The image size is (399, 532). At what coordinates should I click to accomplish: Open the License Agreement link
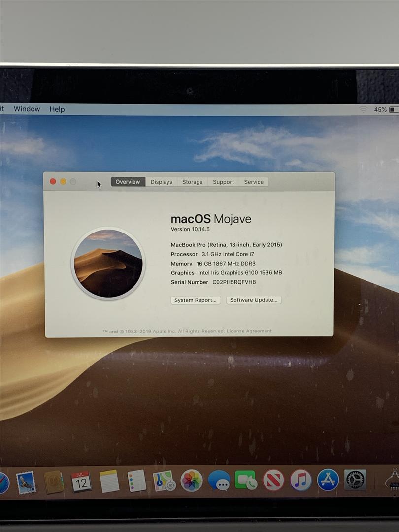click(x=249, y=331)
